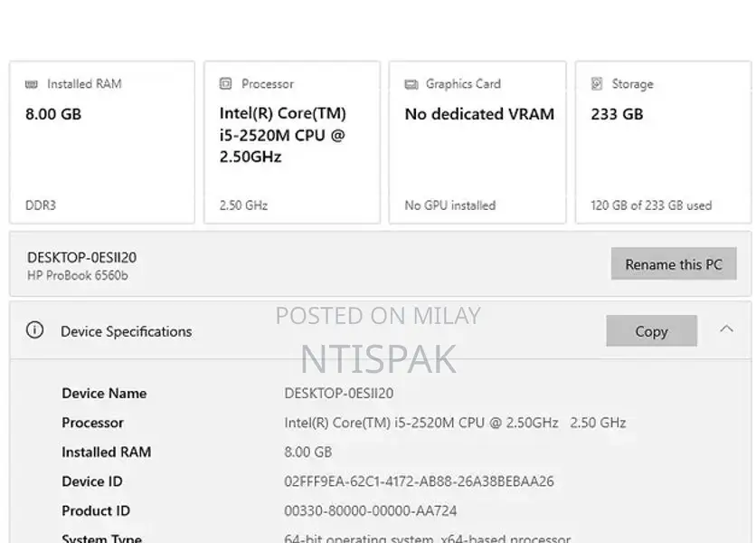The width and height of the screenshot is (756, 543).
Task: Click the Device Specifications header title
Action: pos(126,331)
